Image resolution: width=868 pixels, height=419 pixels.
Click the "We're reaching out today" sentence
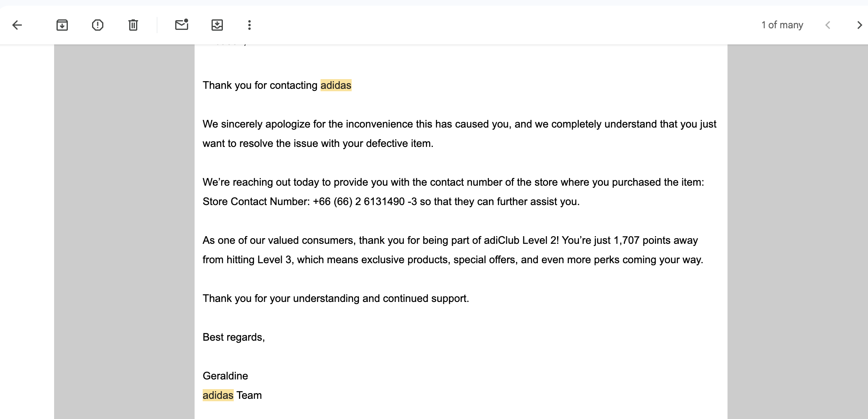(453, 182)
